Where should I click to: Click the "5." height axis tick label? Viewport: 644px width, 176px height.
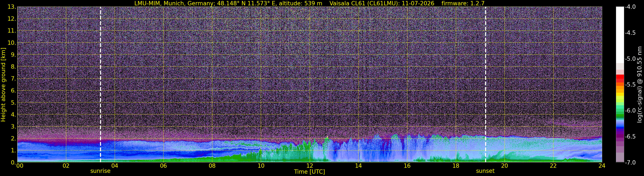pyautogui.click(x=13, y=102)
